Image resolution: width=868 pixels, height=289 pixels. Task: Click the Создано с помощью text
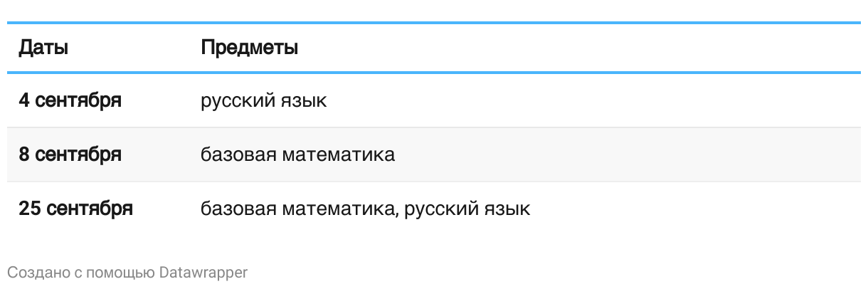click(x=82, y=273)
